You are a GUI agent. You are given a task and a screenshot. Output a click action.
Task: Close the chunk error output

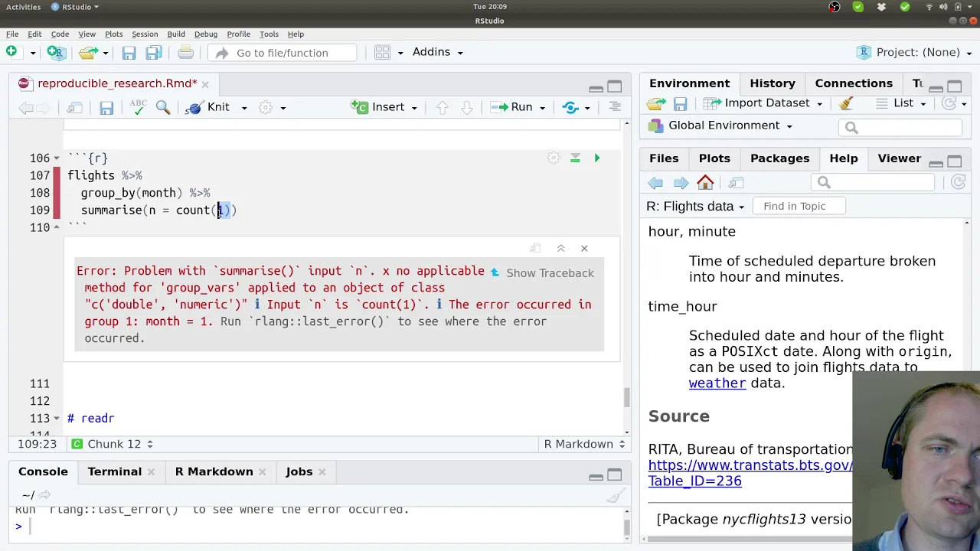click(584, 248)
